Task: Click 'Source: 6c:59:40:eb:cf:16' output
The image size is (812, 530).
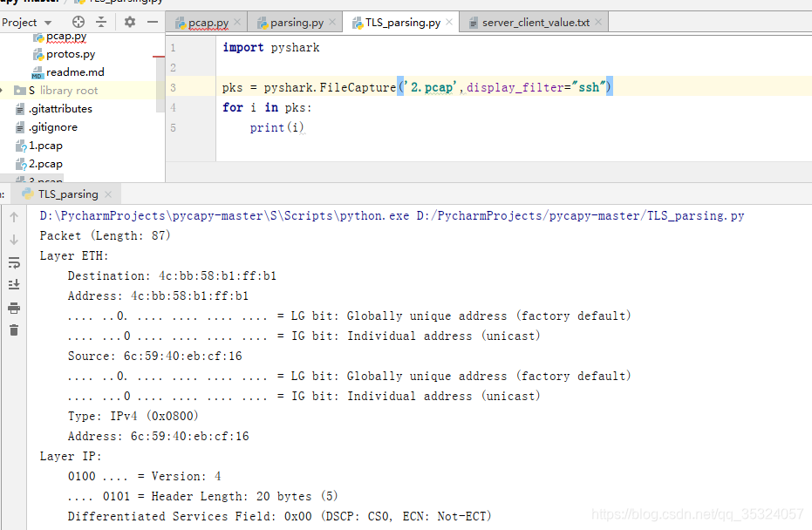Action: 155,356
